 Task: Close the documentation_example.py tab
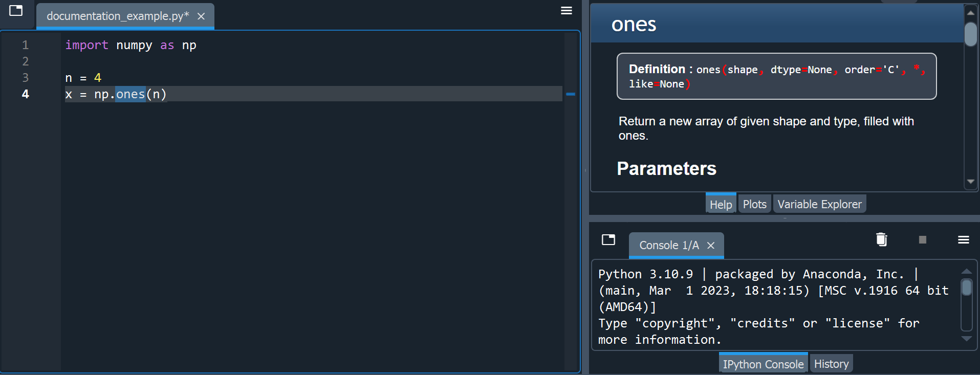tap(201, 16)
